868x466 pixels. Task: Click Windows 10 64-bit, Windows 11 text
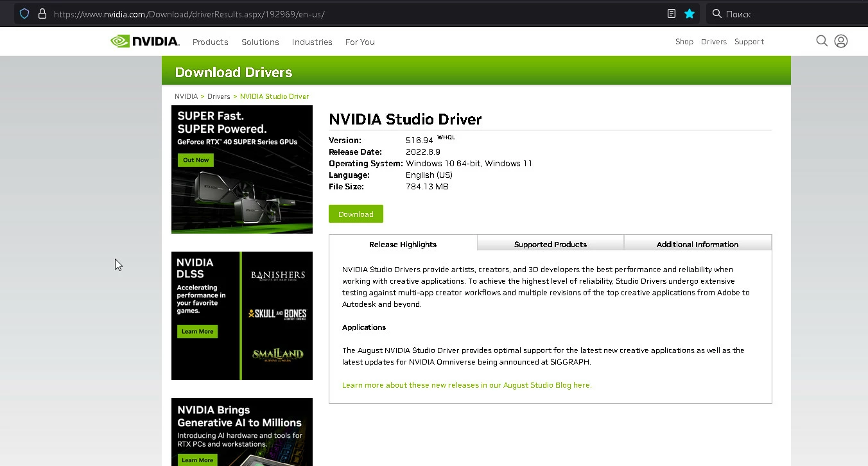[x=469, y=163]
